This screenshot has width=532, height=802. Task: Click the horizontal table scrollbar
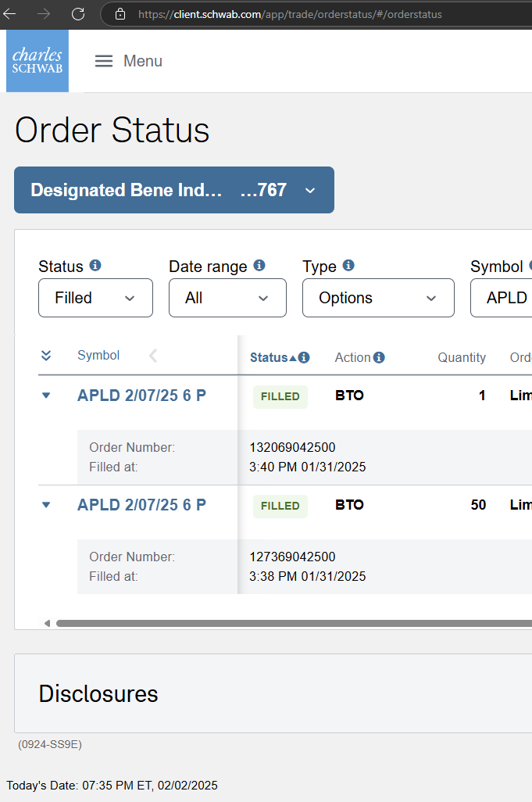289,623
